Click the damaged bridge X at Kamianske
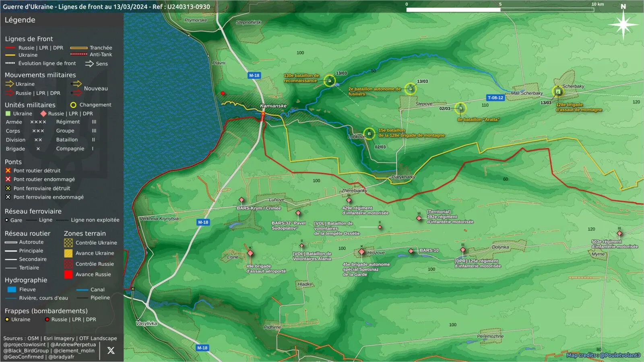644x362 pixels. tap(263, 114)
